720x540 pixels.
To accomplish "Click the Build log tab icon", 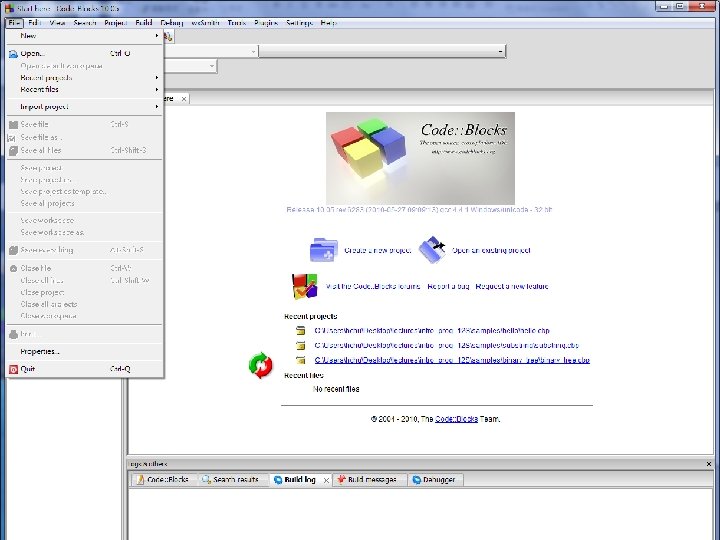I will pyautogui.click(x=278, y=480).
